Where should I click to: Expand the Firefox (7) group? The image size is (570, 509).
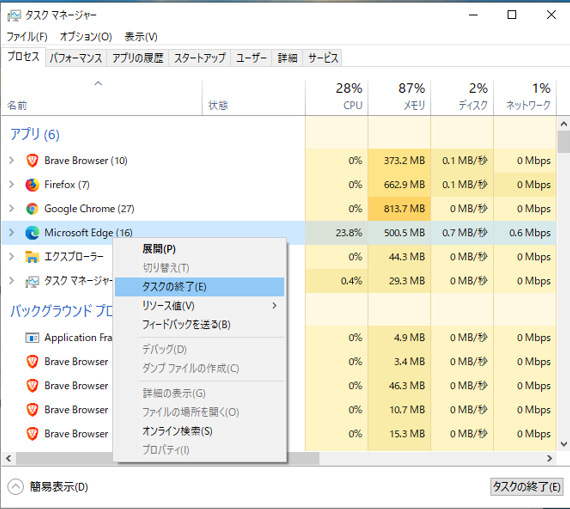[x=12, y=184]
